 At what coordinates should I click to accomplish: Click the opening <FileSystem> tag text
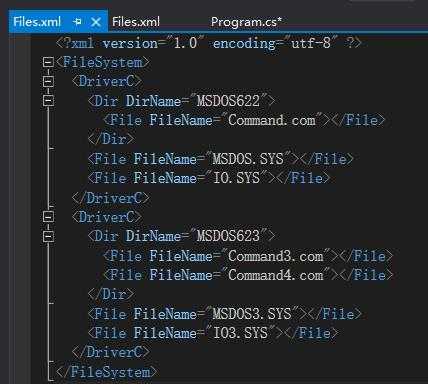(x=102, y=62)
